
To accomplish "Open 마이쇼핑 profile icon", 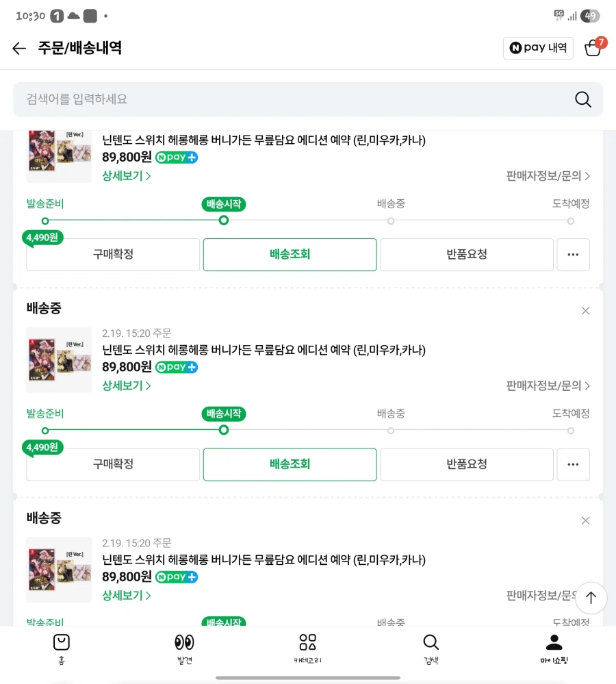I will tap(554, 642).
